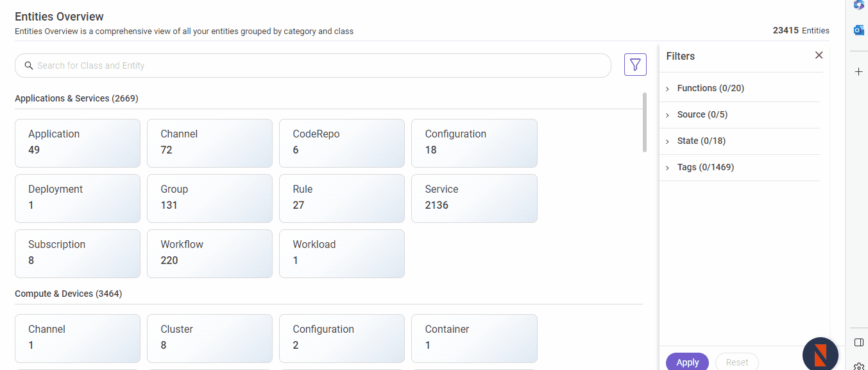Apply the selected filters
Image resolution: width=868 pixels, height=370 pixels.
(x=687, y=362)
